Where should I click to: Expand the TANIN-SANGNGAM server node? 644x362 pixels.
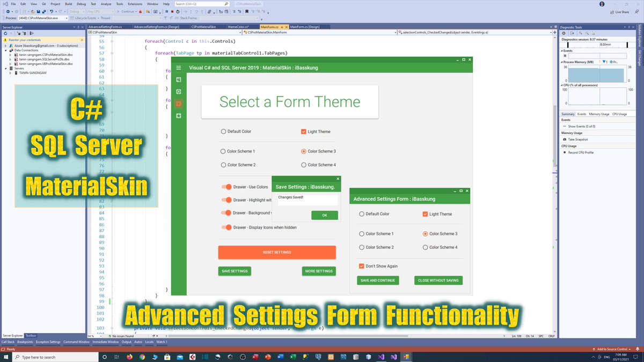coord(10,72)
